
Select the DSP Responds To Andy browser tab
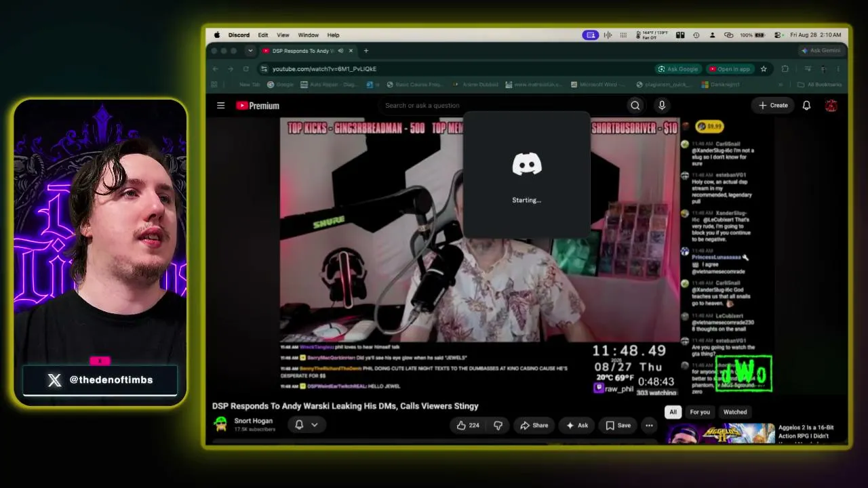[x=307, y=51]
